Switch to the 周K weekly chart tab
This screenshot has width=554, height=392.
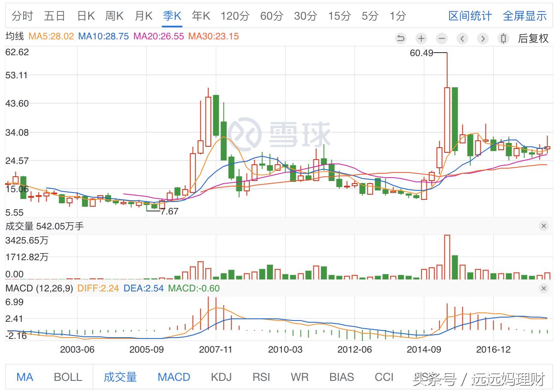(114, 15)
